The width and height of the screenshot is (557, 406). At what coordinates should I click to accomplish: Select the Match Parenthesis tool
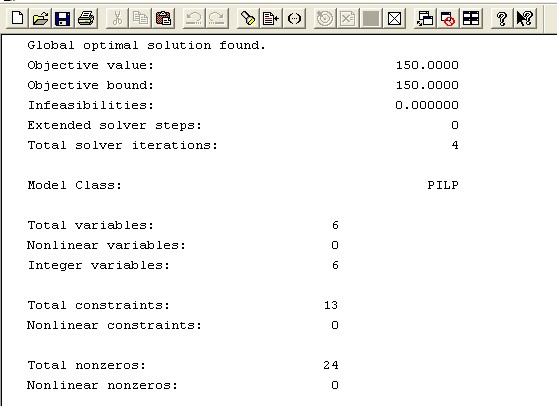294,18
